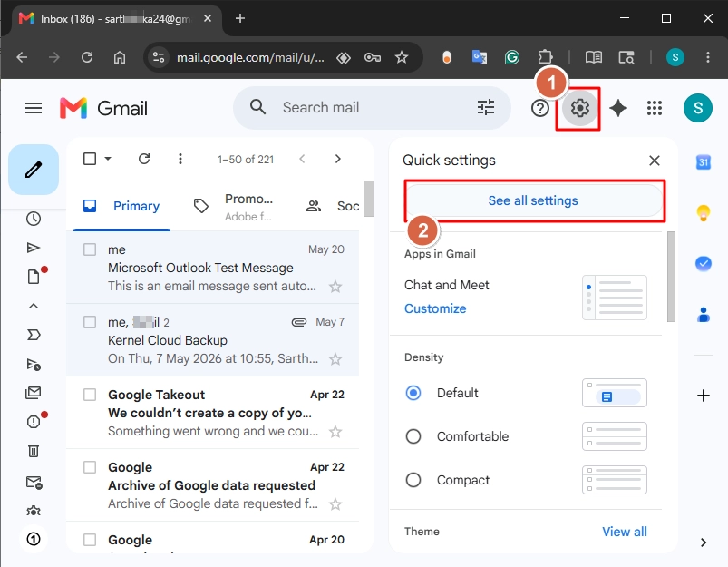
Task: Toggle the main menu hamburger icon
Action: click(34, 108)
